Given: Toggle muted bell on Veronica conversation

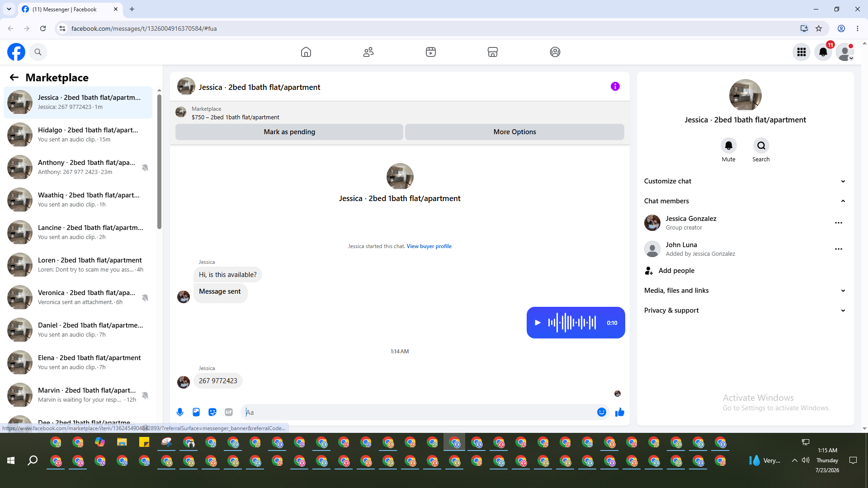Looking at the screenshot, I should (x=145, y=298).
